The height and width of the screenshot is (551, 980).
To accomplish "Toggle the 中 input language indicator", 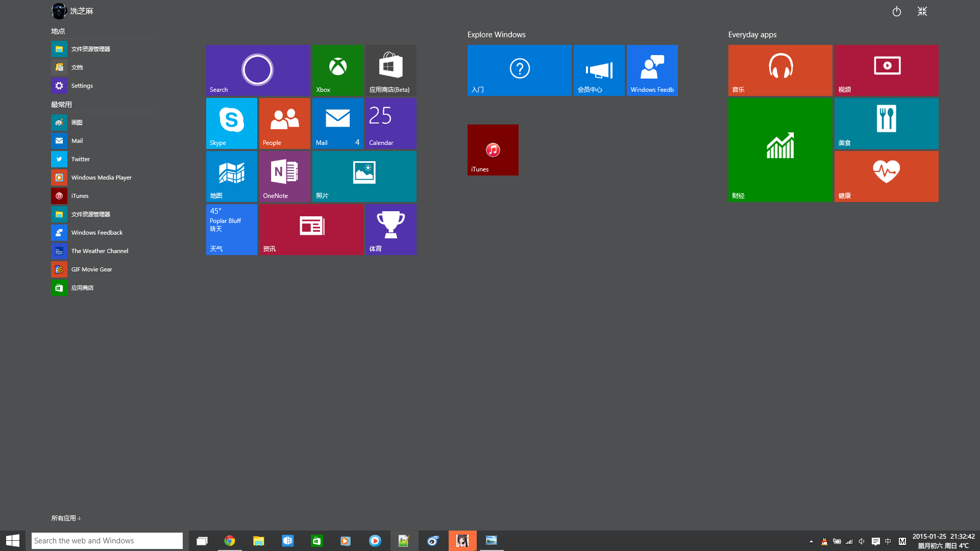I will [x=888, y=541].
